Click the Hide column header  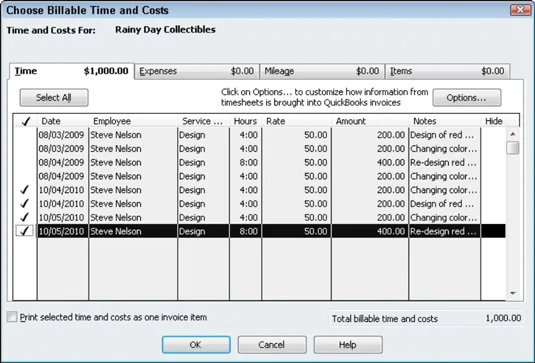tap(493, 121)
